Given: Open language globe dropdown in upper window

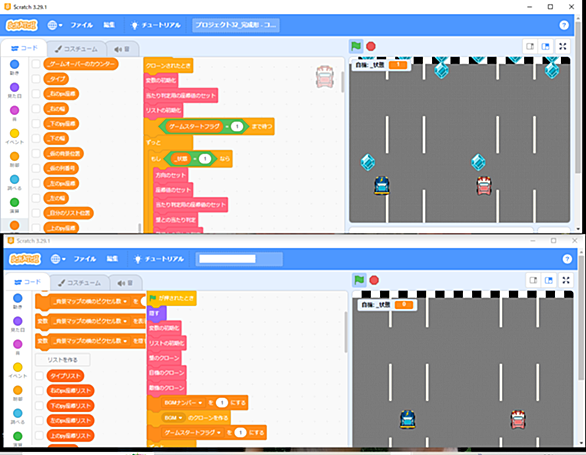Looking at the screenshot, I should (x=55, y=25).
